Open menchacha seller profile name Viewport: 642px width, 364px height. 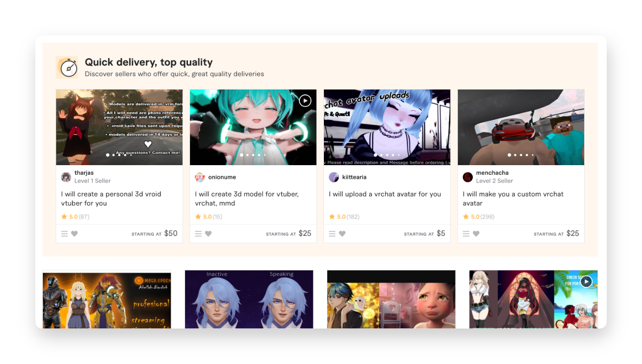[x=492, y=173]
